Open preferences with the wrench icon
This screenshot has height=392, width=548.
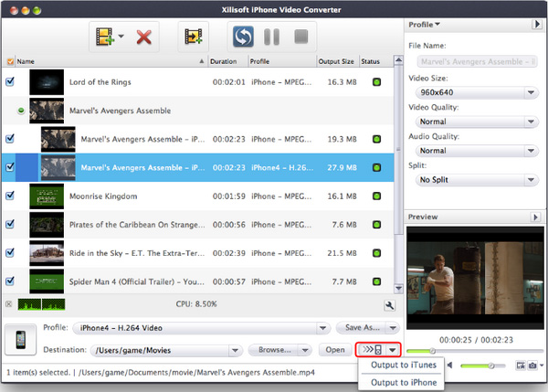(x=389, y=305)
